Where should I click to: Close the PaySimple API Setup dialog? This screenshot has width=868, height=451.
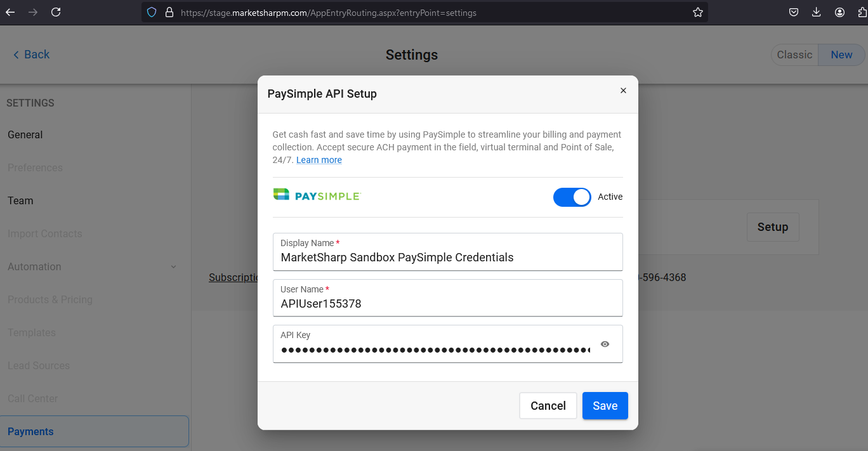tap(623, 91)
